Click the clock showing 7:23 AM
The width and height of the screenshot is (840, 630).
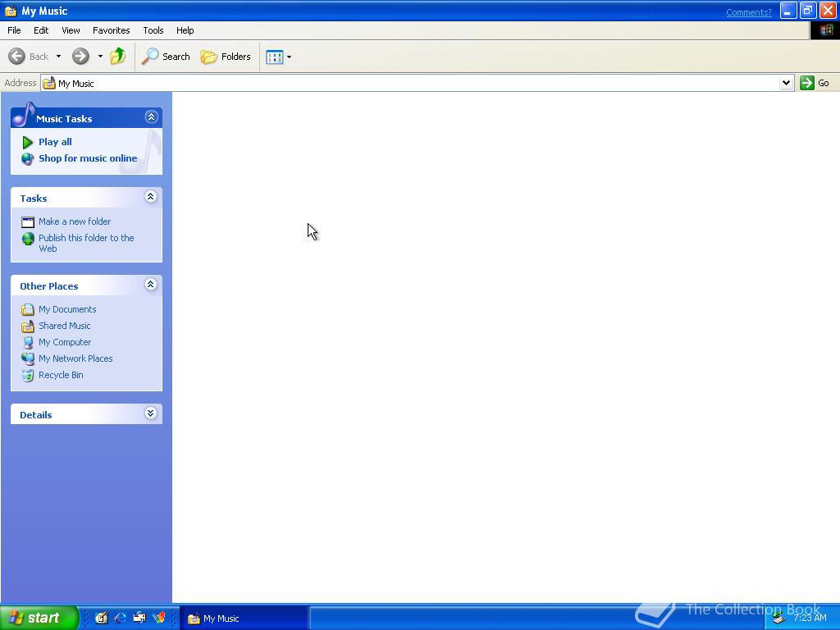(x=810, y=619)
